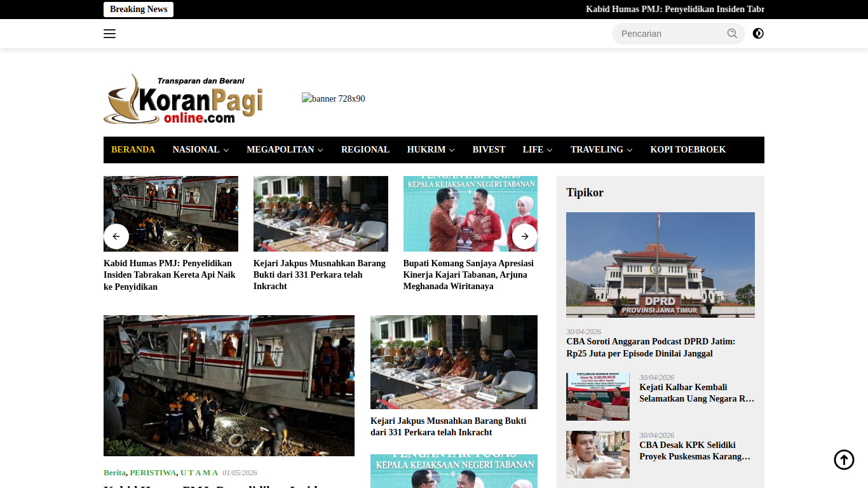Viewport: 868px width, 488px height.
Task: Open the Kepala Kejaksaan Negeri Tabanan image below the Kejari Jakpus grid headline
Action: (x=454, y=471)
